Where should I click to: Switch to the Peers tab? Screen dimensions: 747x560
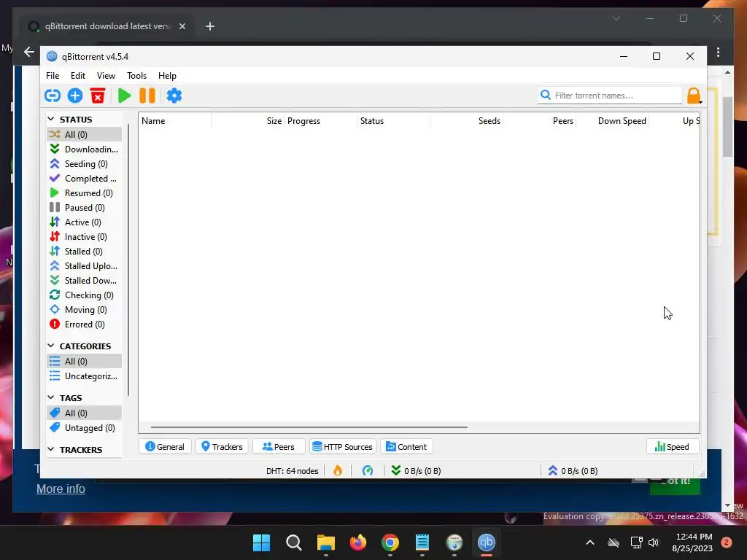tap(279, 447)
